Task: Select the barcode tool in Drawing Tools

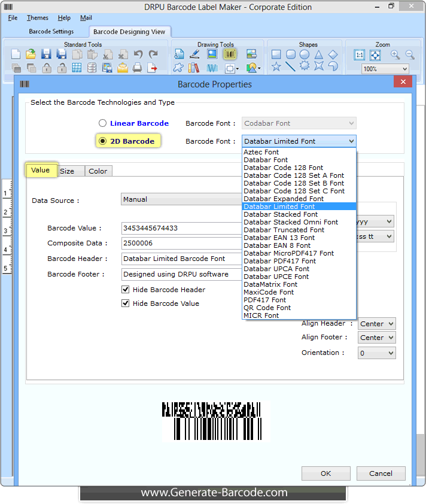Action: click(x=230, y=54)
